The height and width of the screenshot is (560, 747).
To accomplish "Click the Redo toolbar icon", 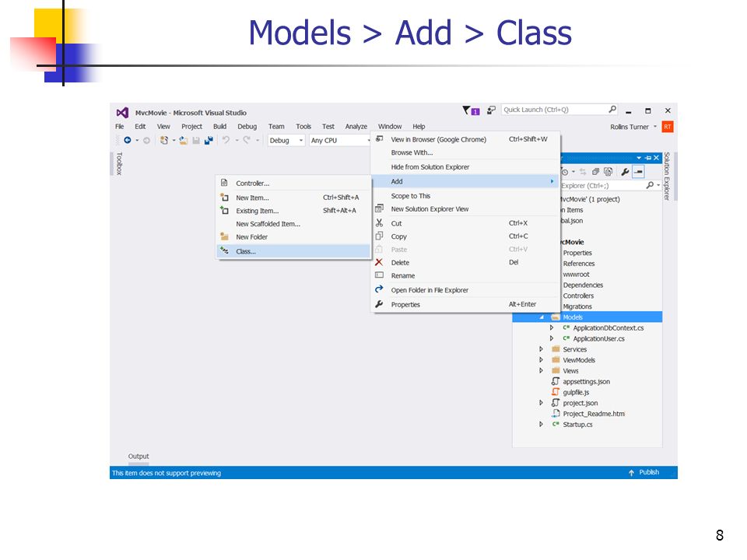I will (247, 140).
